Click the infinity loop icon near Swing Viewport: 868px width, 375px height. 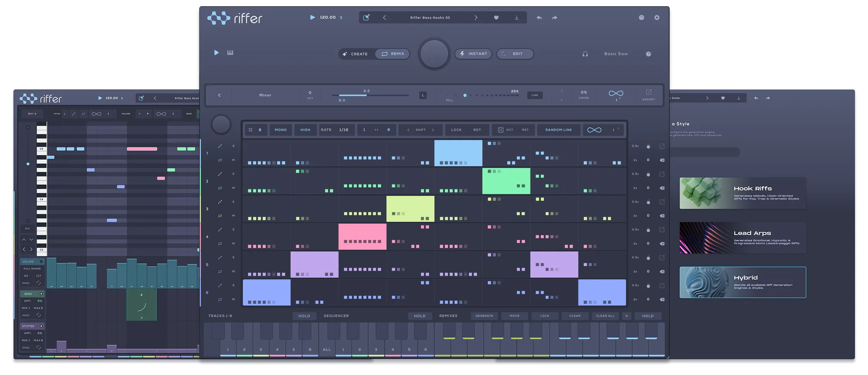coord(616,93)
